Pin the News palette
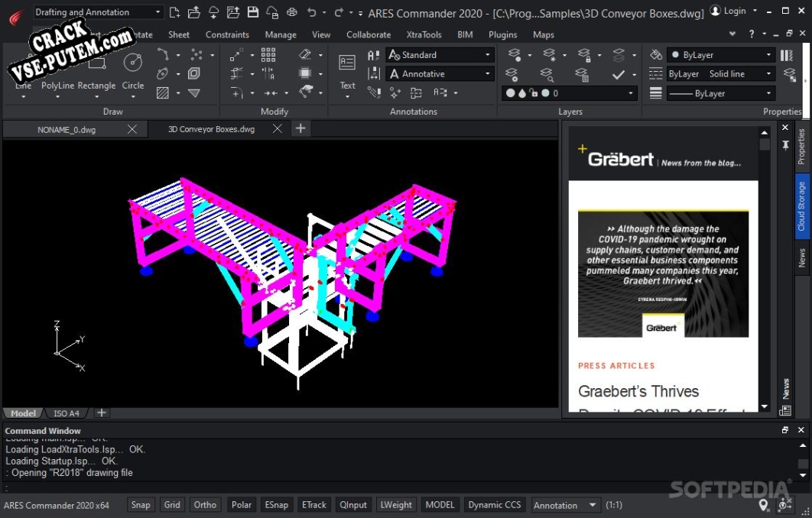Screen dimensions: 812x518 (785, 145)
